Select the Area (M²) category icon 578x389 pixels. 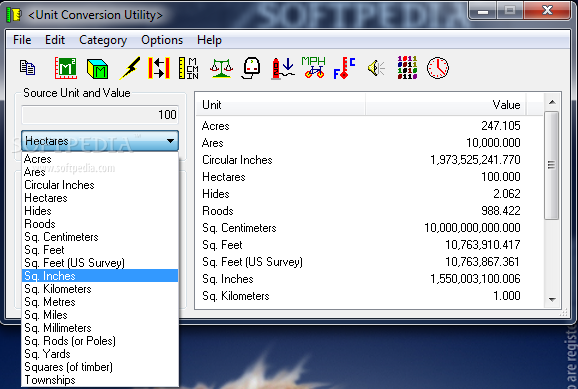click(x=66, y=68)
